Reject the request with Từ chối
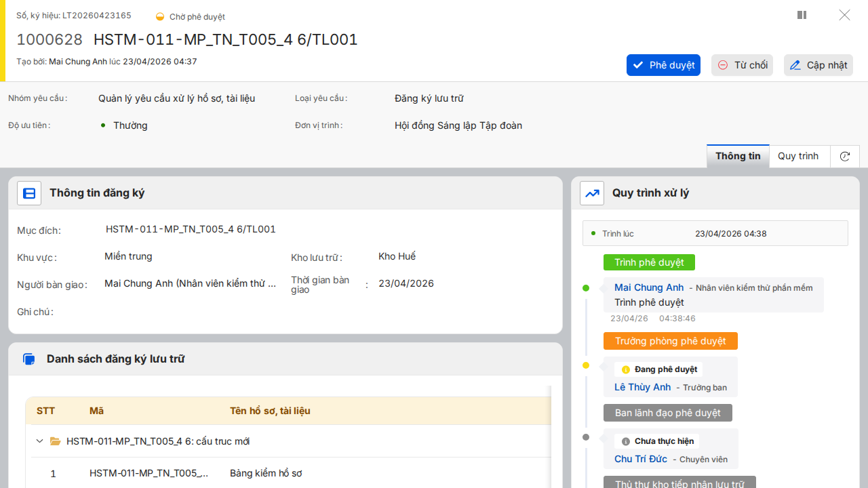The image size is (868, 488). [742, 65]
